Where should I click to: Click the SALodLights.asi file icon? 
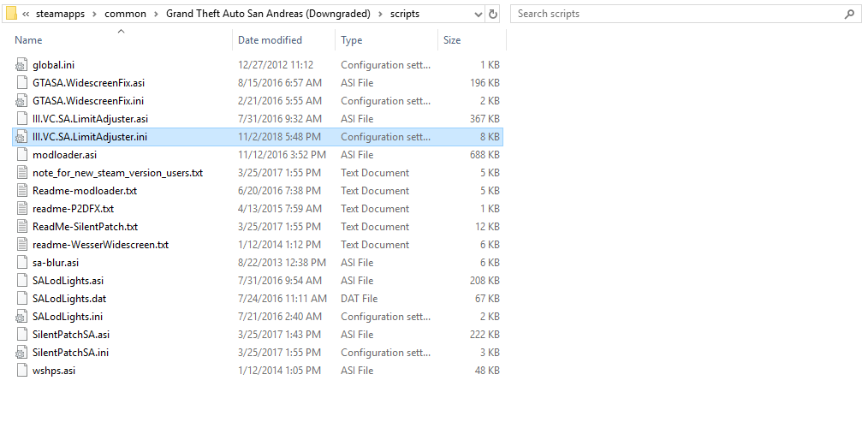(21, 281)
